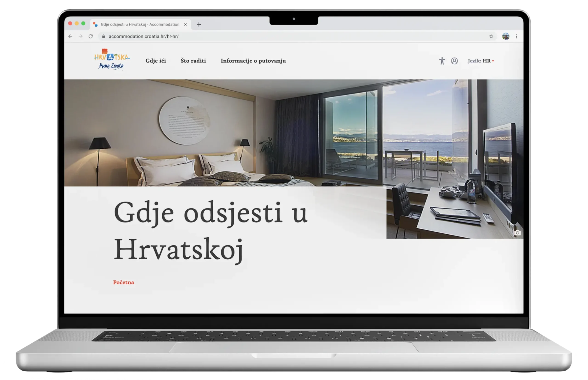Reload the page with refresh icon
Image resolution: width=588 pixels, height=380 pixels.
[91, 37]
